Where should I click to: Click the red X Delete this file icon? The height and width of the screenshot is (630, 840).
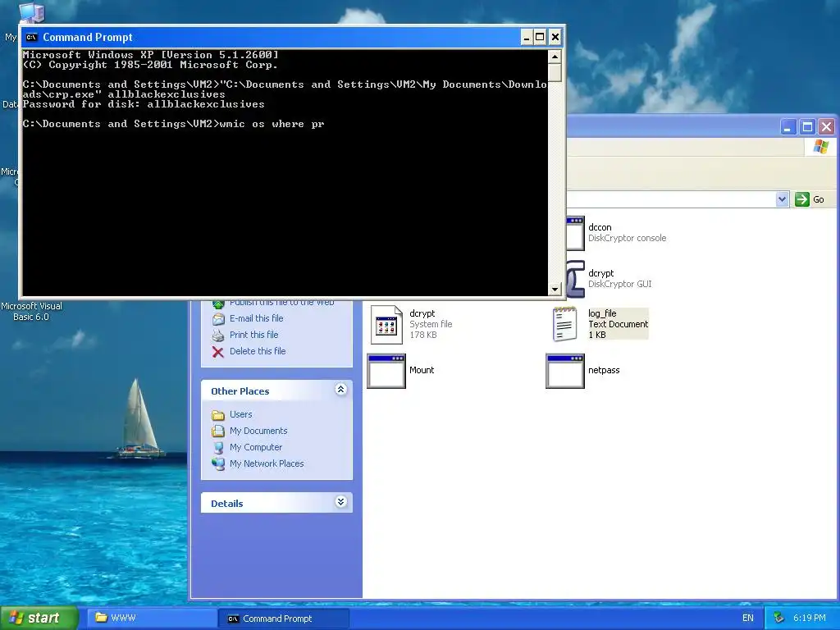[218, 352]
